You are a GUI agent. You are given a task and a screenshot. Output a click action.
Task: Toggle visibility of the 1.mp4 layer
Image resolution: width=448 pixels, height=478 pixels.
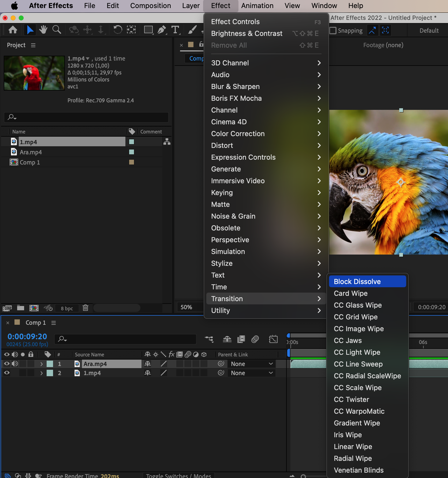pos(7,373)
